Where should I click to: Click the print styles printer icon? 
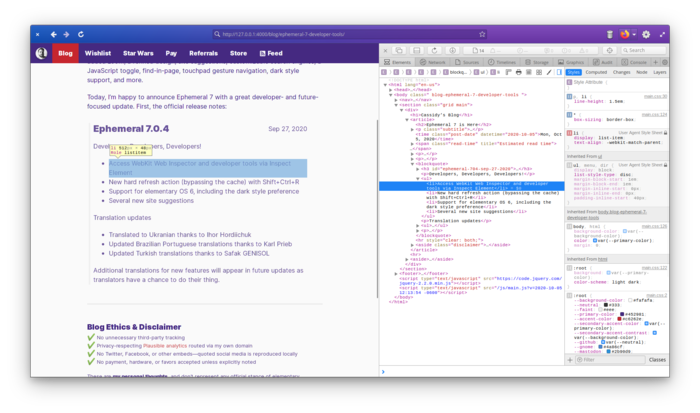click(x=518, y=72)
